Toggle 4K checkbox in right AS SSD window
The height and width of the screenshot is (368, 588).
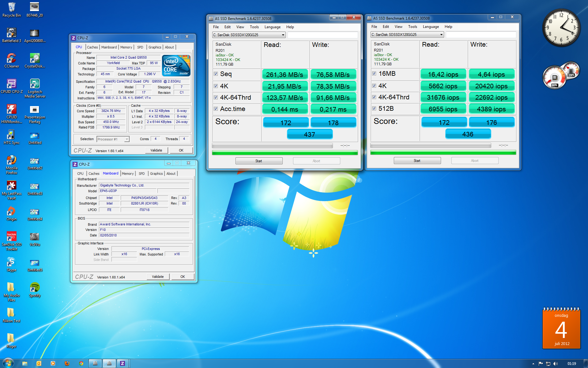(x=374, y=86)
